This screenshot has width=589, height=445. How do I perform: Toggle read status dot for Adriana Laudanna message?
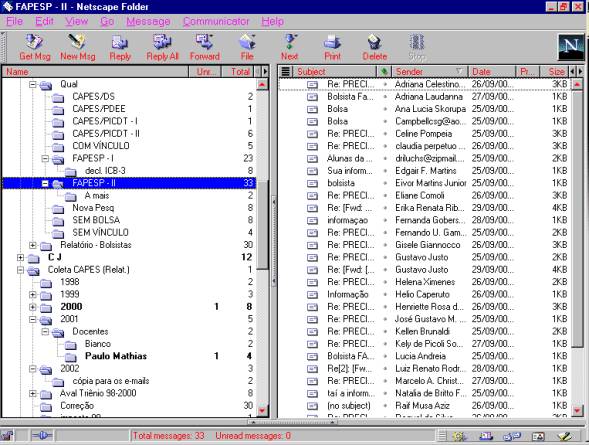(x=385, y=97)
